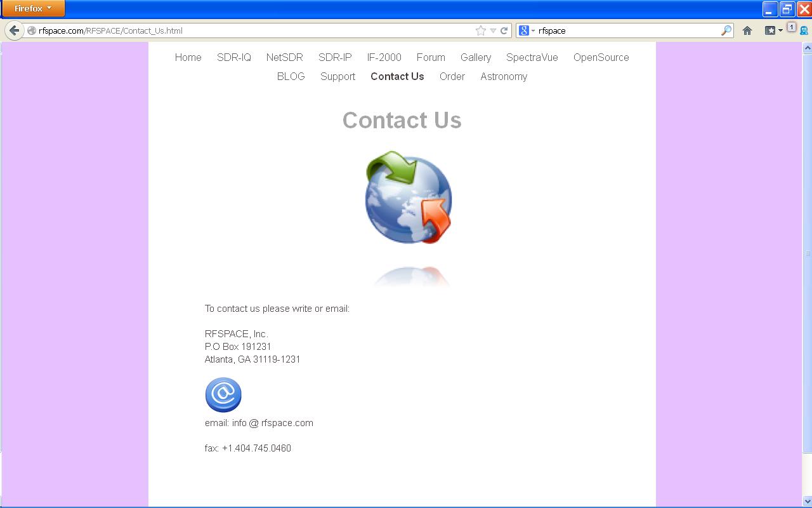Click the P.O Box 191231 address line

(238, 347)
